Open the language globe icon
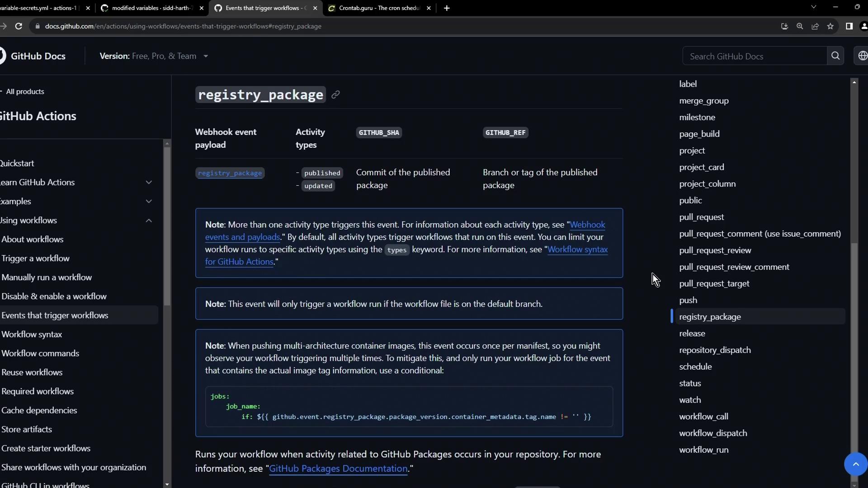The height and width of the screenshot is (488, 868). tap(862, 56)
